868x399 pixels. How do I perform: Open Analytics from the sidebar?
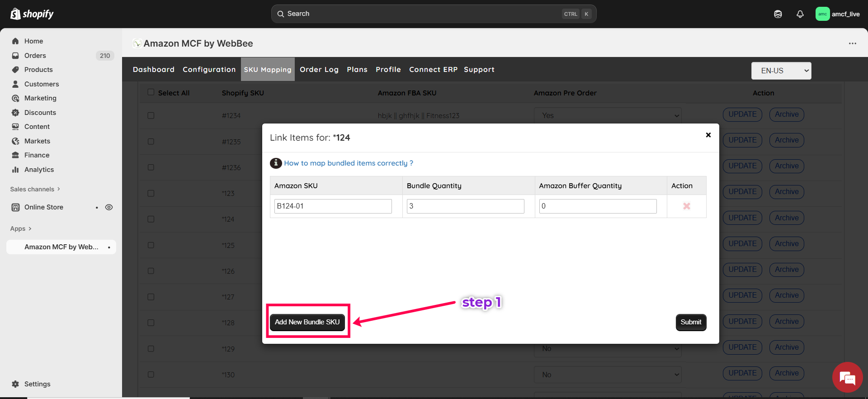(x=39, y=170)
